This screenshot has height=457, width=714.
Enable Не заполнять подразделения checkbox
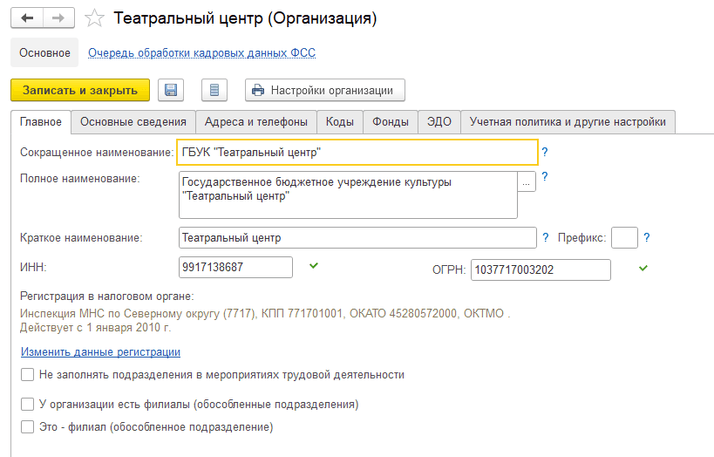[x=27, y=375]
